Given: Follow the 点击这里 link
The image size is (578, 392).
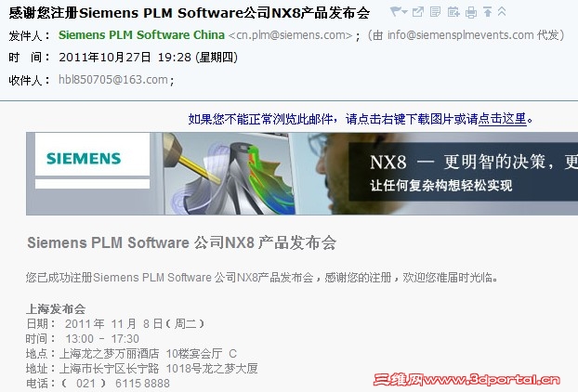Looking at the screenshot, I should tap(502, 119).
